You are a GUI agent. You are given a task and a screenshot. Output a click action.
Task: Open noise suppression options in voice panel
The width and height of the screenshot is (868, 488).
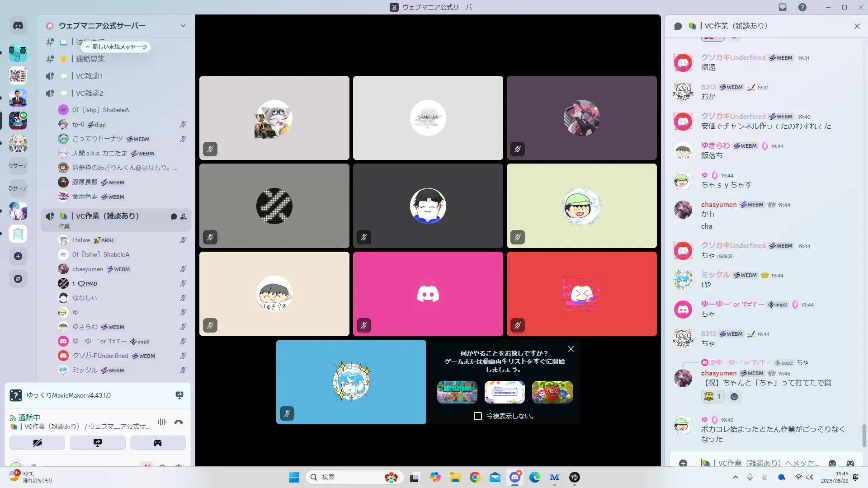tap(162, 422)
